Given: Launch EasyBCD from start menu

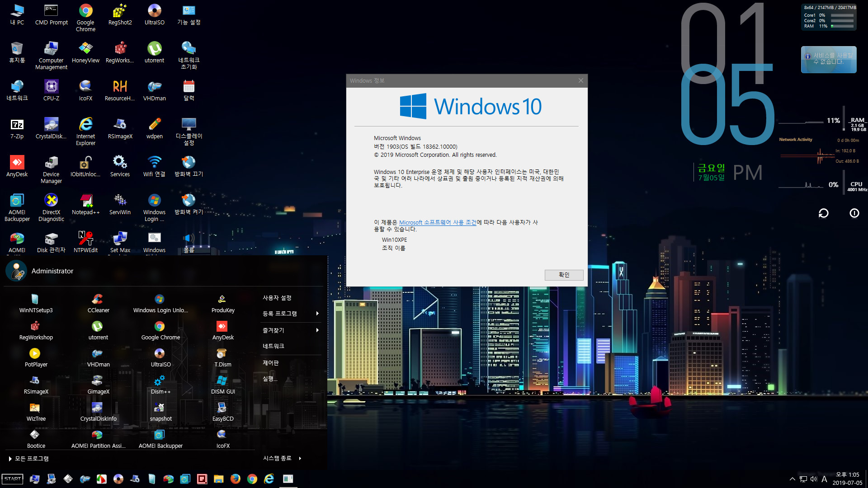Looking at the screenshot, I should tap(223, 412).
